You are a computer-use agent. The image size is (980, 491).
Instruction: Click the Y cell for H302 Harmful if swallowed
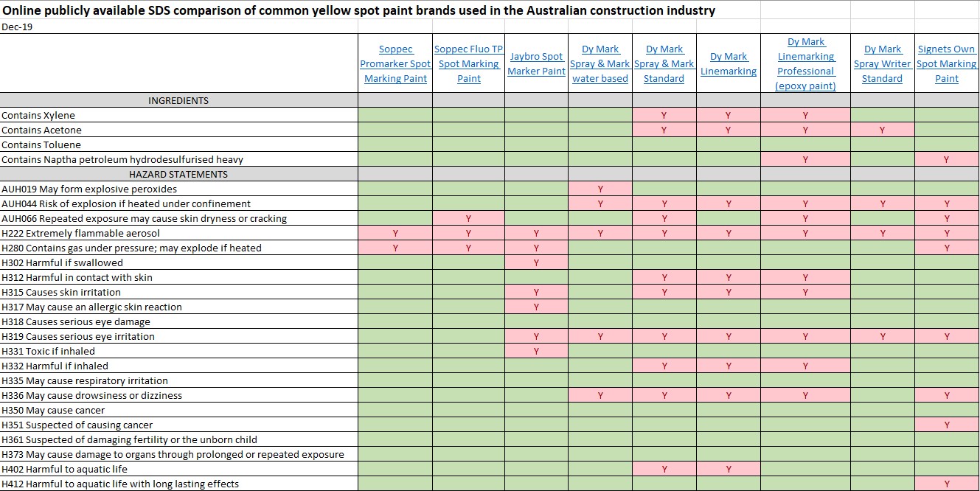pyautogui.click(x=537, y=262)
